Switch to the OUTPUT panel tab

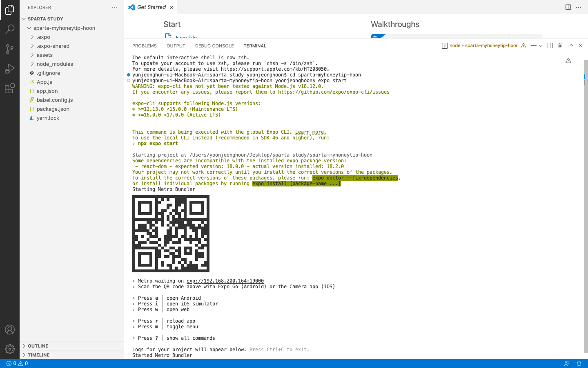click(176, 46)
